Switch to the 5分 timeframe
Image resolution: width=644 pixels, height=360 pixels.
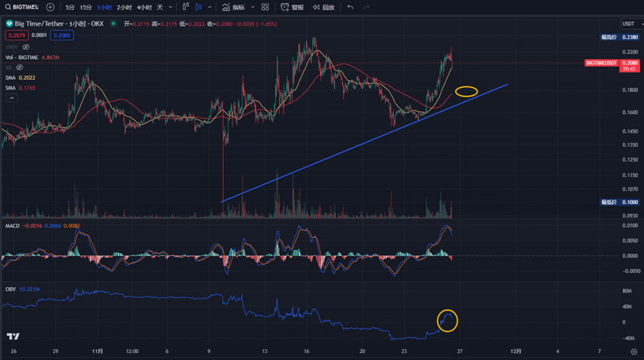(70, 7)
